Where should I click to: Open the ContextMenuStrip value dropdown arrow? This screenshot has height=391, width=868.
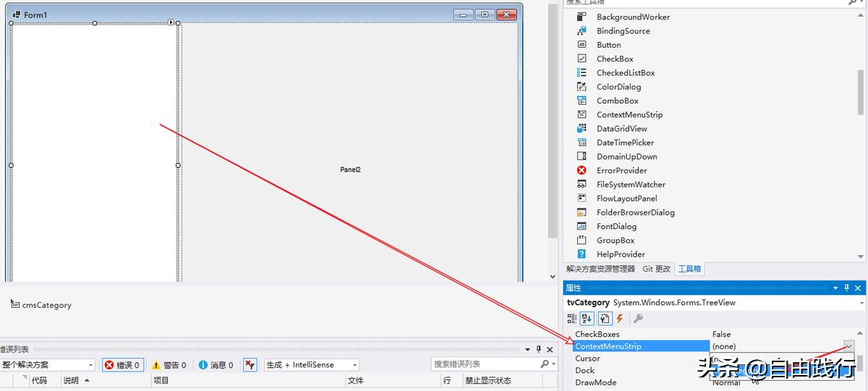[x=848, y=346]
